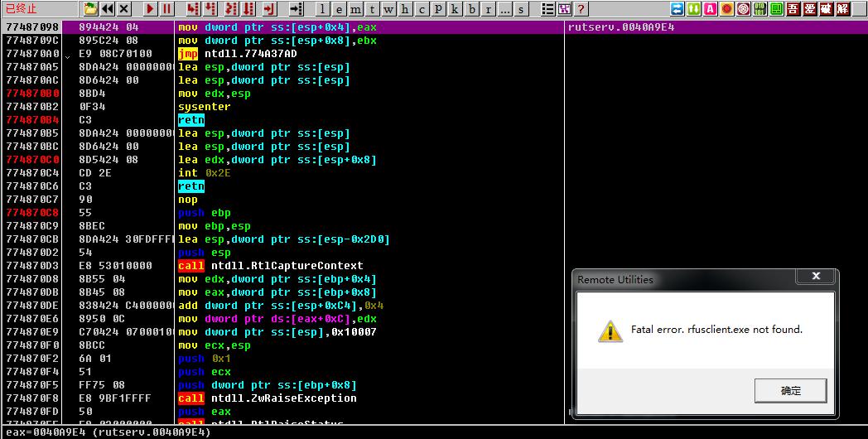Viewport: 868px width, 439px height.
Task: Click the 爱 plugin icon
Action: click(x=810, y=9)
